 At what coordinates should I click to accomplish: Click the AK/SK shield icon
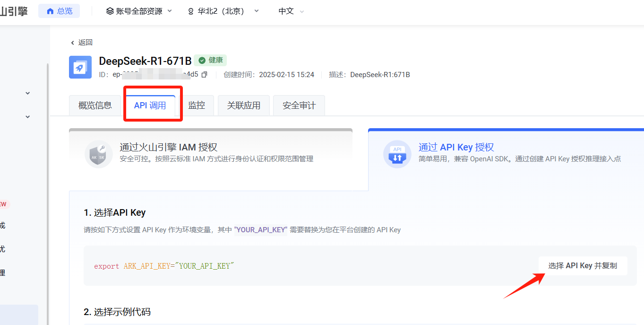tap(99, 154)
